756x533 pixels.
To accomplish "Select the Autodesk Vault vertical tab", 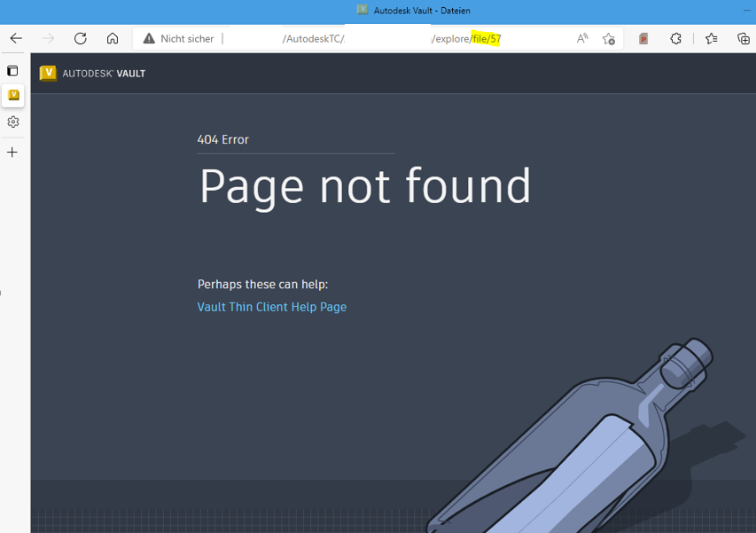I will coord(13,95).
